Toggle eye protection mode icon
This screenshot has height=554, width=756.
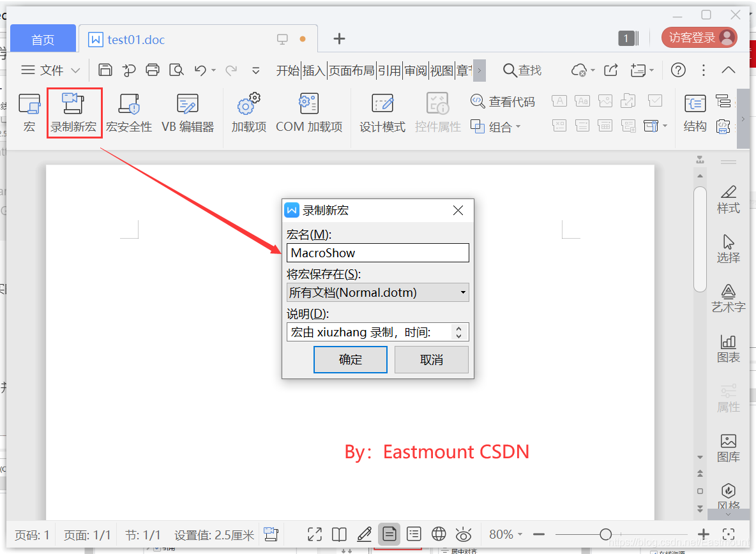pos(464,534)
